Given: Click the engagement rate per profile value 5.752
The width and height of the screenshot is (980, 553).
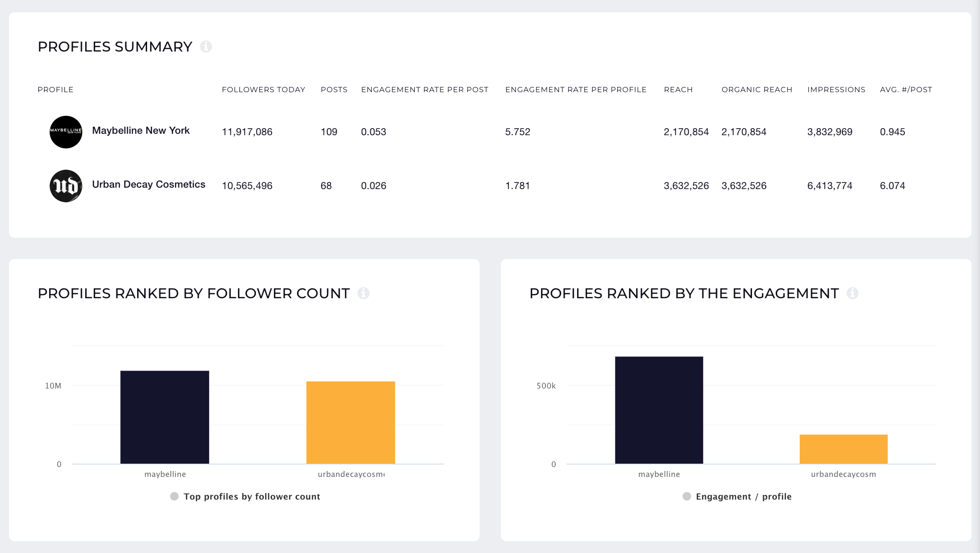Looking at the screenshot, I should point(517,132).
